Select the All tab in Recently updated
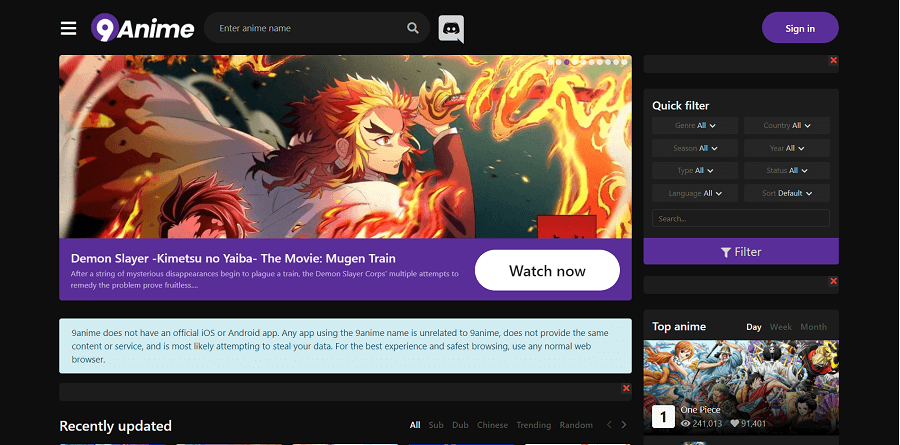The width and height of the screenshot is (900, 445). tap(415, 425)
